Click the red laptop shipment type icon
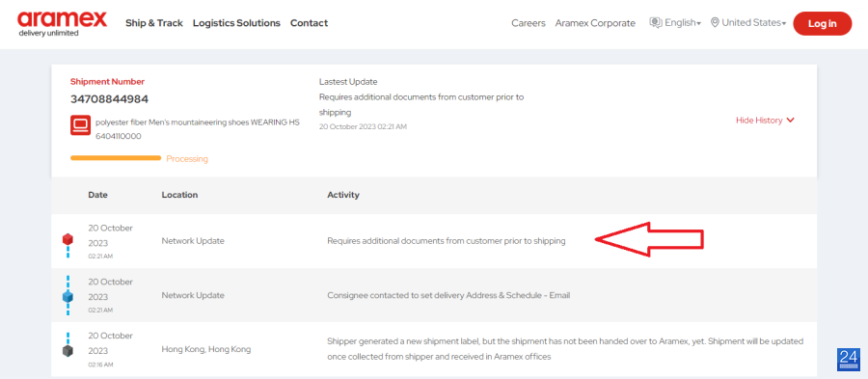 pos(80,125)
